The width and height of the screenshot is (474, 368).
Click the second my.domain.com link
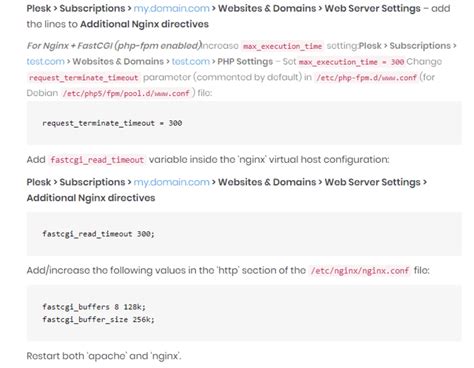(172, 182)
